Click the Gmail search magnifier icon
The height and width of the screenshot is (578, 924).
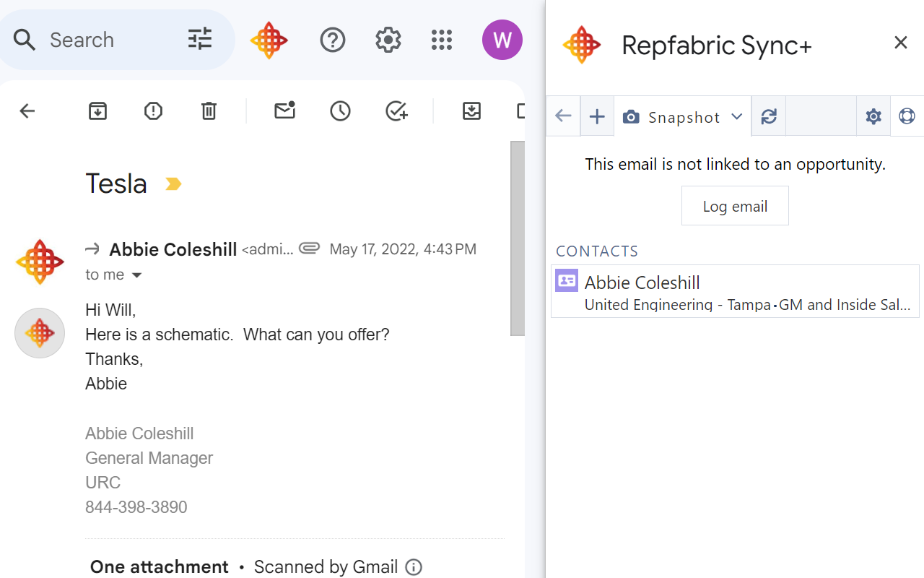25,40
